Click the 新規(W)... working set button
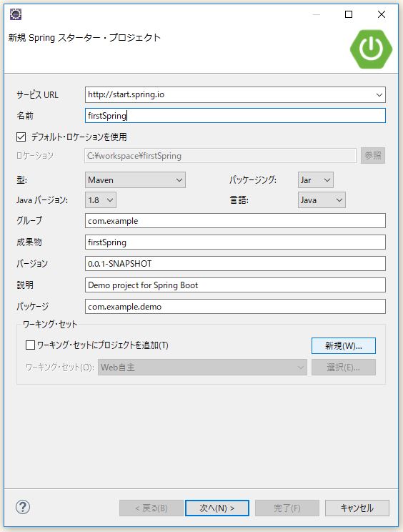 click(344, 346)
